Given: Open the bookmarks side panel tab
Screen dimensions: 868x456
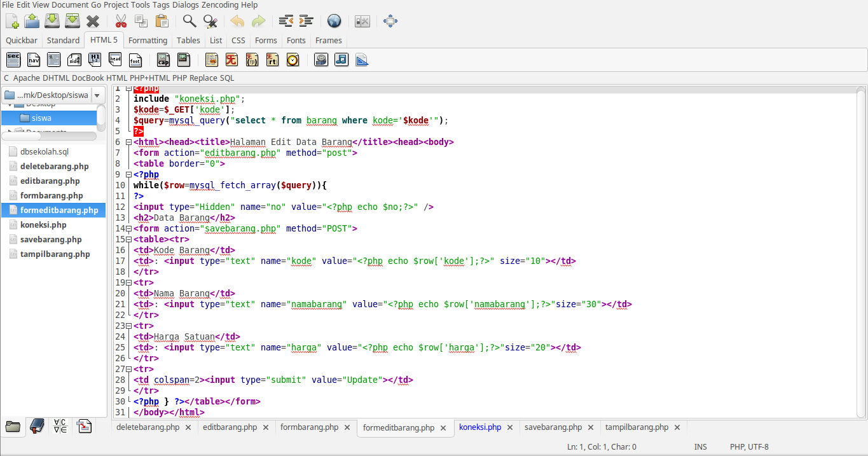Looking at the screenshot, I should (x=37, y=427).
